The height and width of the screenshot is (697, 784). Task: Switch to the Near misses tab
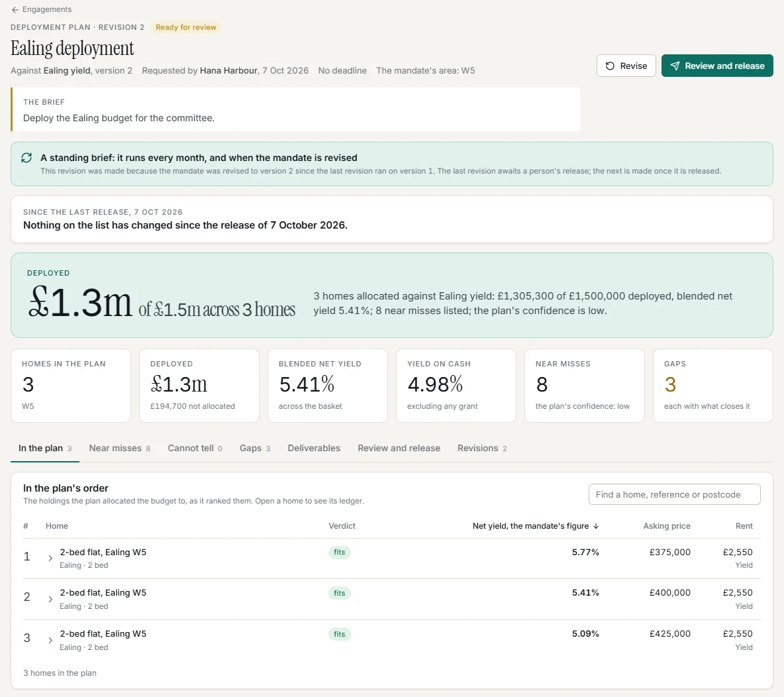pos(119,449)
